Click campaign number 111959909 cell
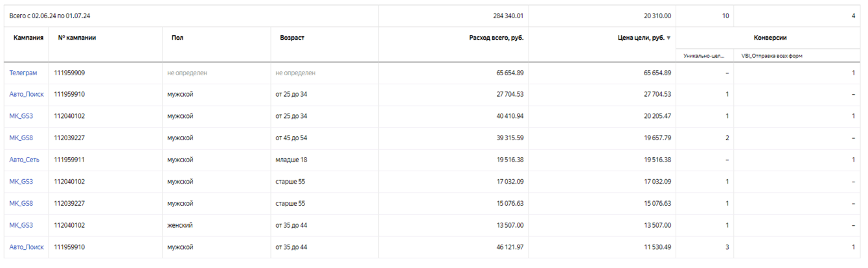868x268 pixels. 69,73
